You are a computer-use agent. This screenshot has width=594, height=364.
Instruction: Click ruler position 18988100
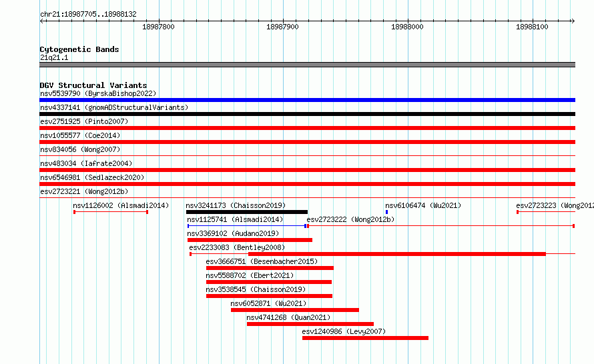coord(532,27)
